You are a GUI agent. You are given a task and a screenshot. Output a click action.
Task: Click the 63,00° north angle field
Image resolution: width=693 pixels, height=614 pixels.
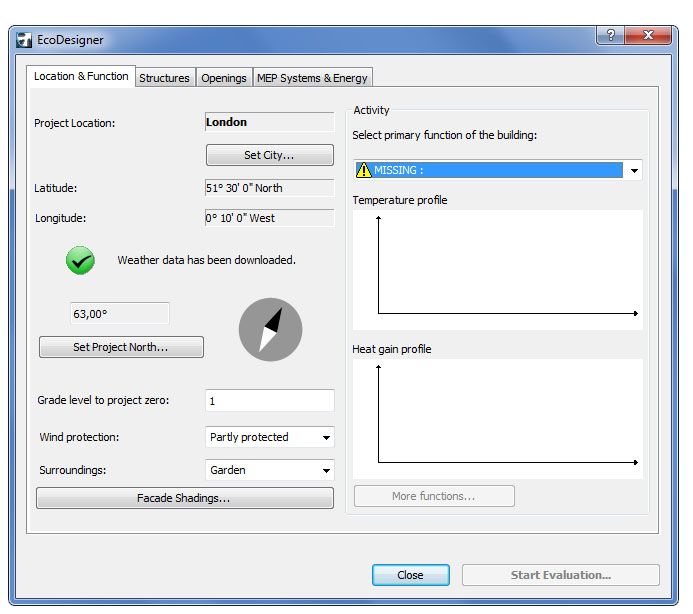coord(120,314)
